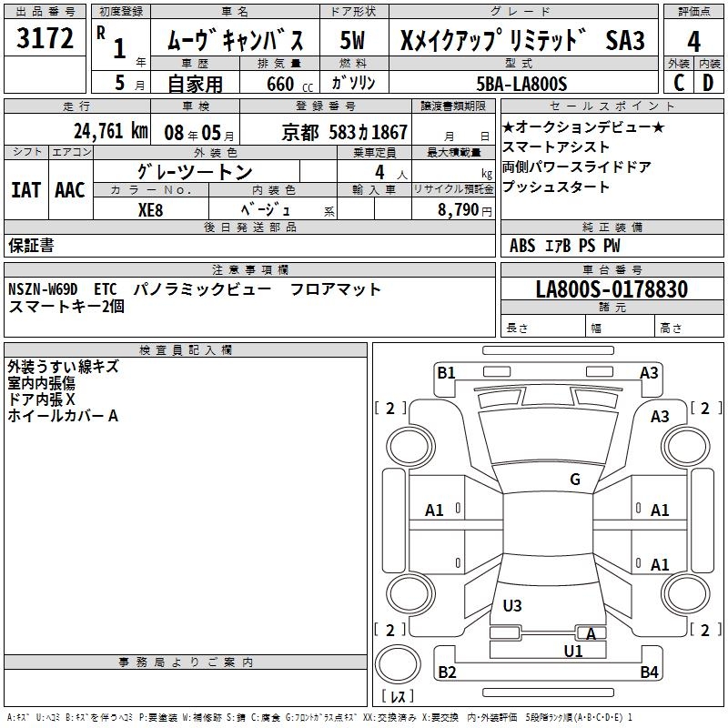Select lot number 3172
The width and height of the screenshot is (728, 728).
click(45, 38)
